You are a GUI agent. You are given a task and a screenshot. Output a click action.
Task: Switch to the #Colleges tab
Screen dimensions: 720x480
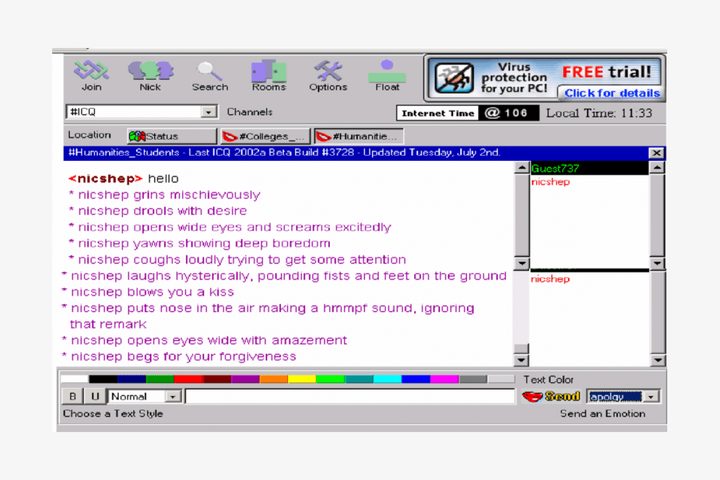tap(265, 136)
